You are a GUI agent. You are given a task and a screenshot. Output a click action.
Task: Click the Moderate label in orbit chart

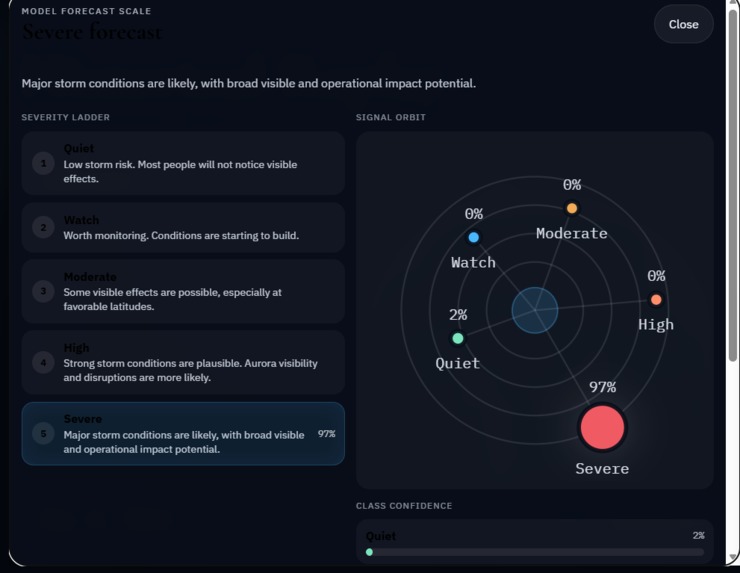(x=572, y=233)
